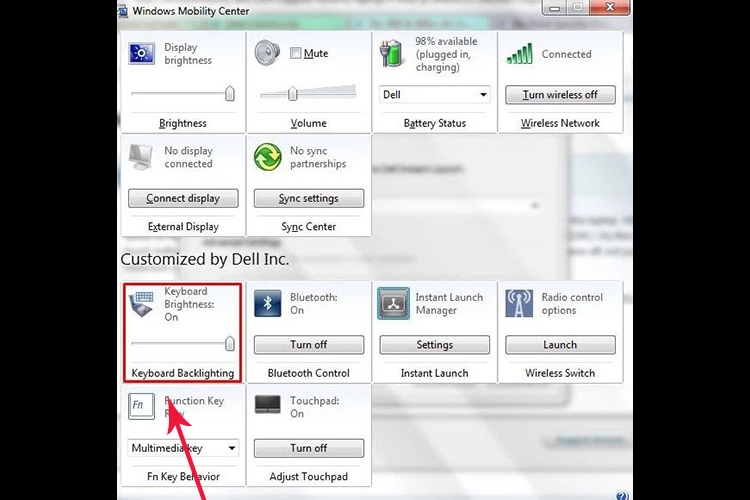Open the Multimedia key behavior dropdown
This screenshot has height=500, width=750.
[x=183, y=448]
